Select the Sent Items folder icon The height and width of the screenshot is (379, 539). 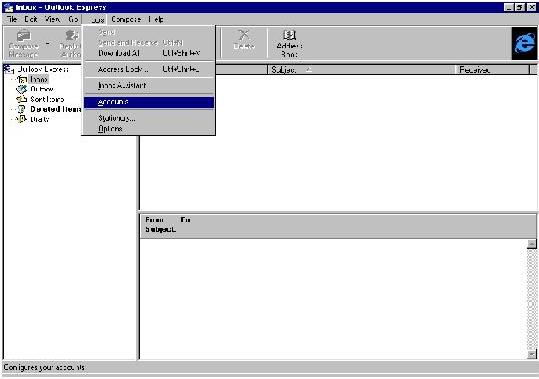click(21, 99)
